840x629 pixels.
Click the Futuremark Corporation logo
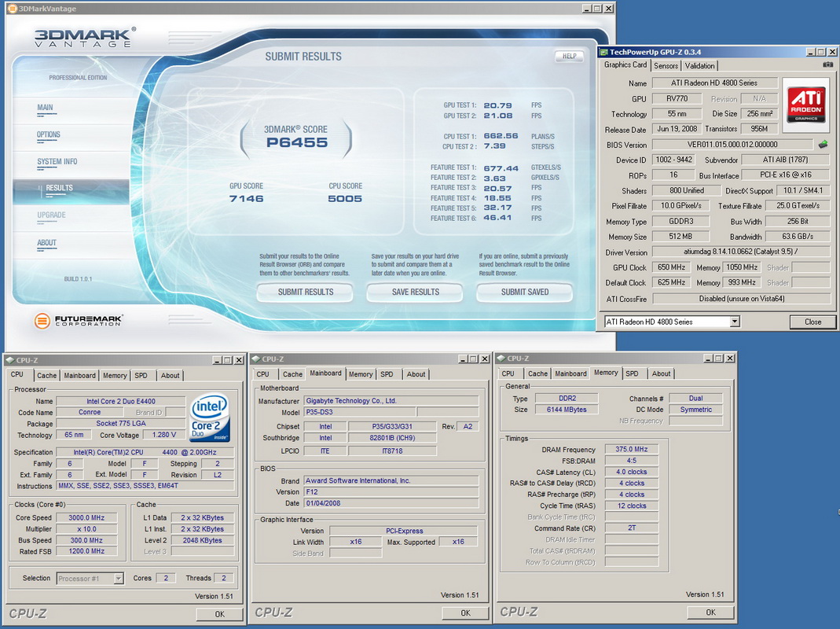(79, 321)
